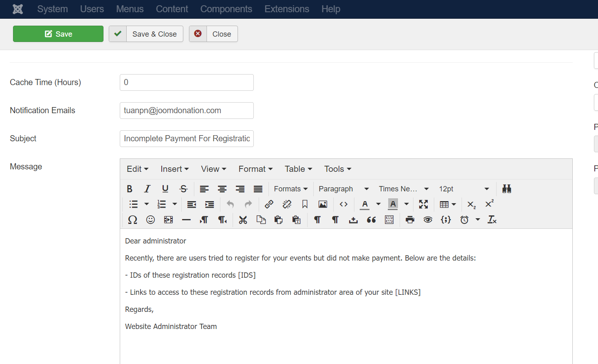Image resolution: width=598 pixels, height=364 pixels.
Task: Open the editor Tools menu
Action: point(338,169)
